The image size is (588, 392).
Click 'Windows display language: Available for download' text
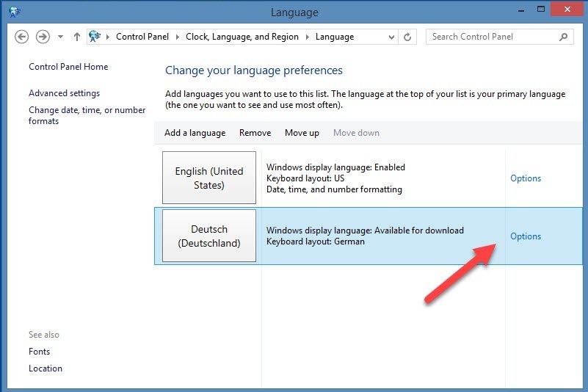click(365, 231)
